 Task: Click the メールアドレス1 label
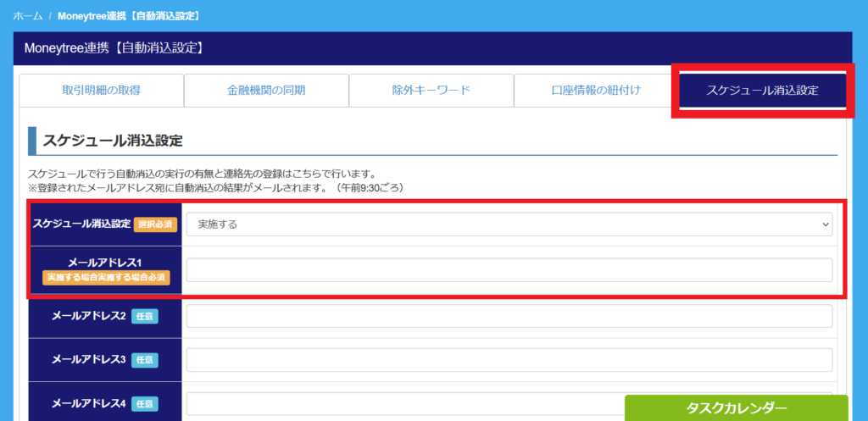(105, 263)
